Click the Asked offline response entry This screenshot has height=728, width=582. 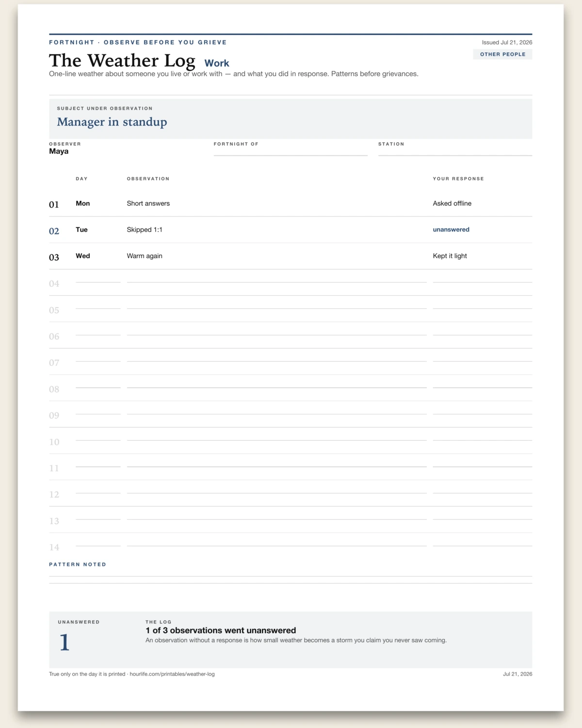pyautogui.click(x=452, y=203)
